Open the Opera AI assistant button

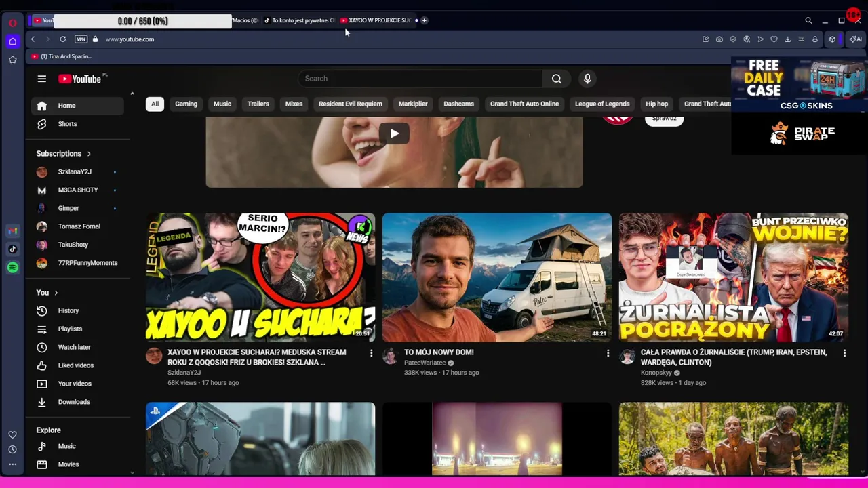point(856,39)
